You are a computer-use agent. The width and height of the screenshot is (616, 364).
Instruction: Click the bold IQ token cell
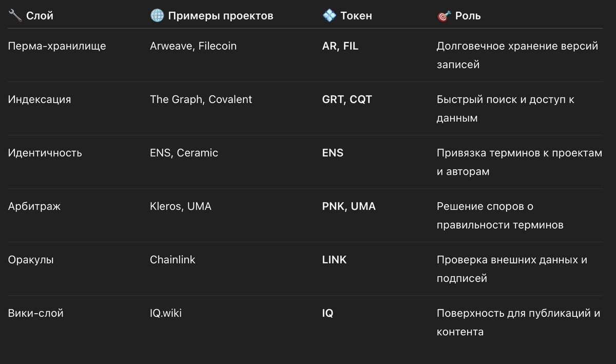click(328, 313)
